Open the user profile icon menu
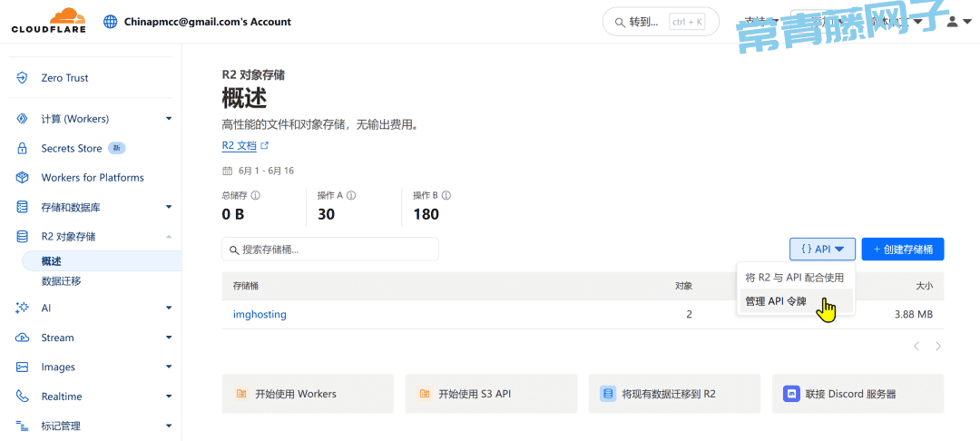 [x=957, y=22]
